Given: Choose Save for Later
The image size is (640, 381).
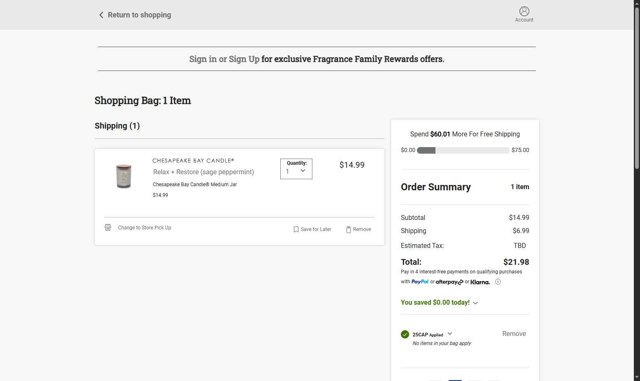Looking at the screenshot, I should [x=316, y=229].
